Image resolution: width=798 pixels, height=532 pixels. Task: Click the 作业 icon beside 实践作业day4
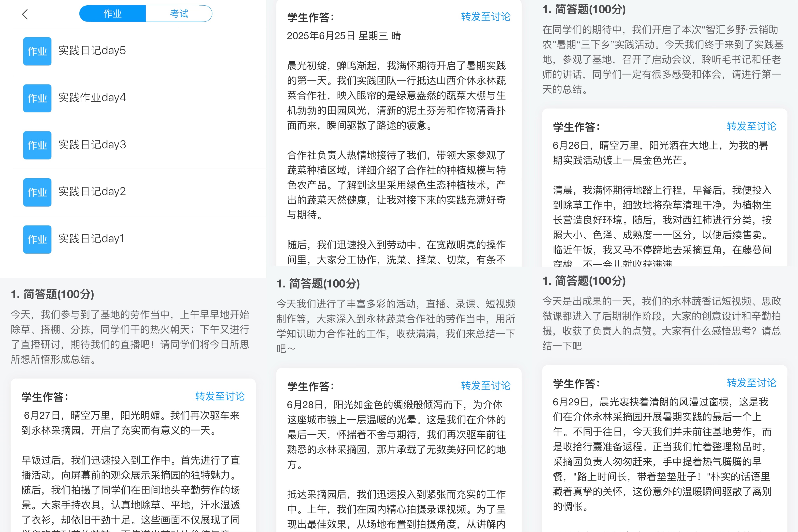[x=37, y=98]
